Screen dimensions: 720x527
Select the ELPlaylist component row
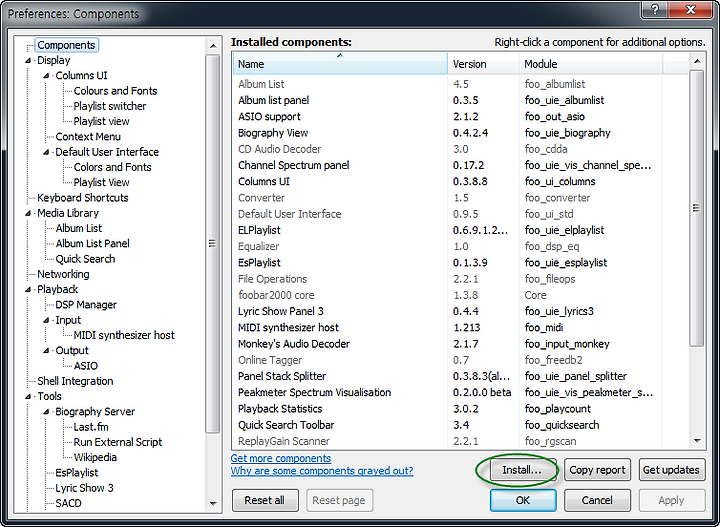[461, 230]
